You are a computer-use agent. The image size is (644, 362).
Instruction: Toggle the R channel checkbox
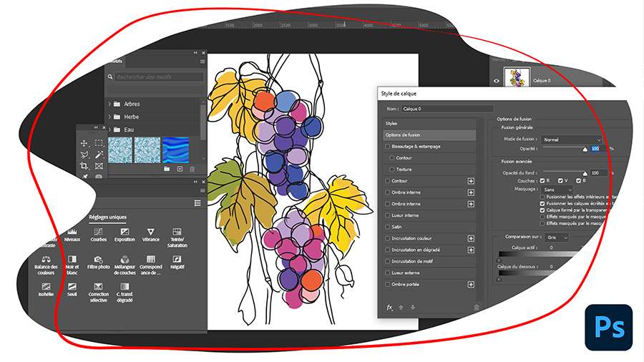point(542,181)
